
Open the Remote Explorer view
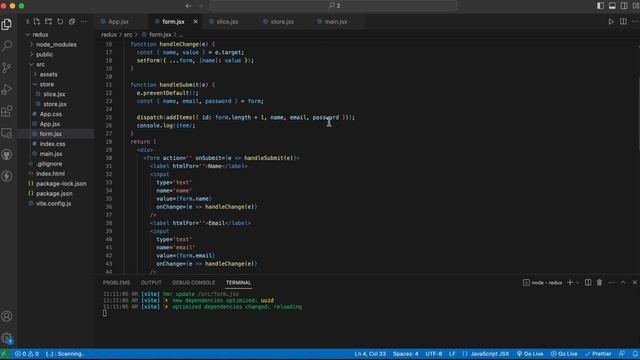(7, 133)
